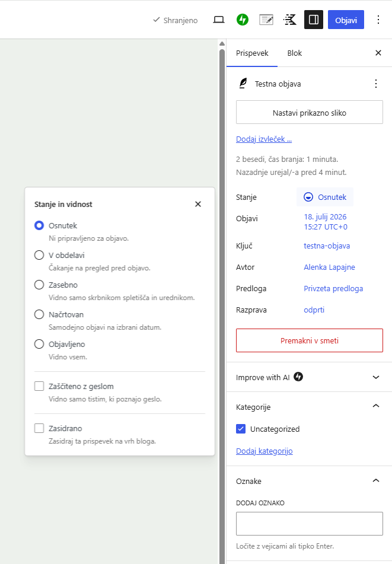Viewport: 392px width, 564px height.
Task: Open the device preview laptop icon
Action: [219, 20]
